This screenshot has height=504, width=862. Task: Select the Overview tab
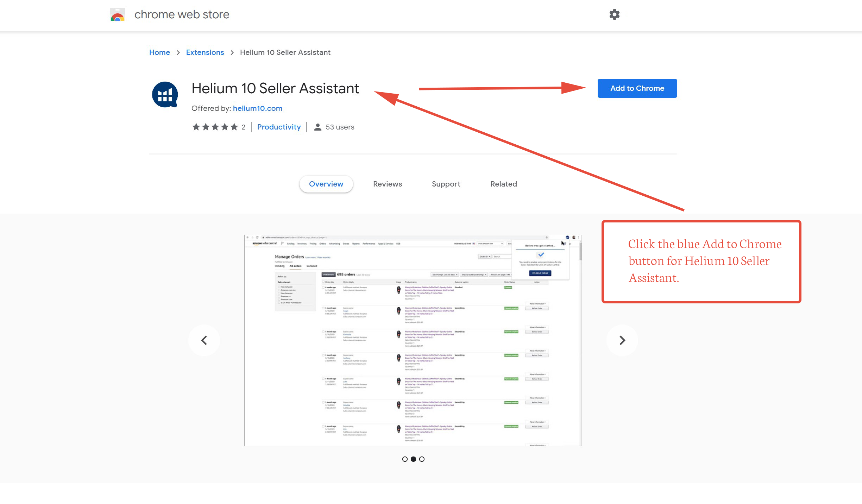coord(326,184)
